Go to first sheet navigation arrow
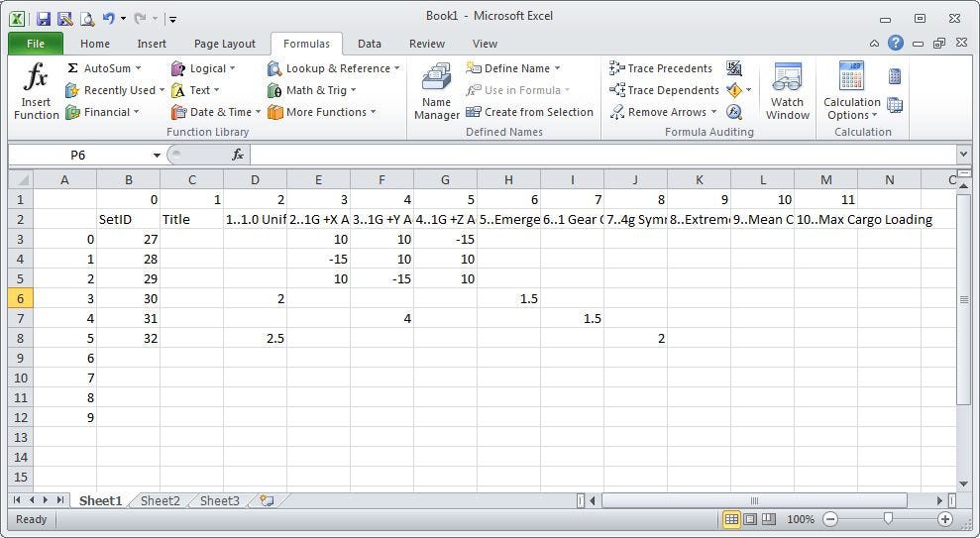The width and height of the screenshot is (980, 538). click(x=17, y=500)
